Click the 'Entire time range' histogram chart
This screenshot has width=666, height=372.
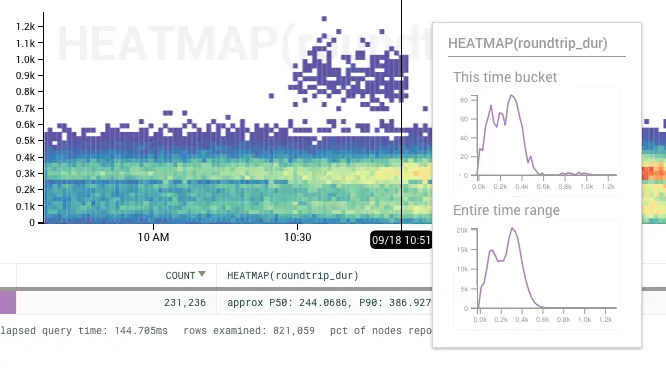coord(537,275)
